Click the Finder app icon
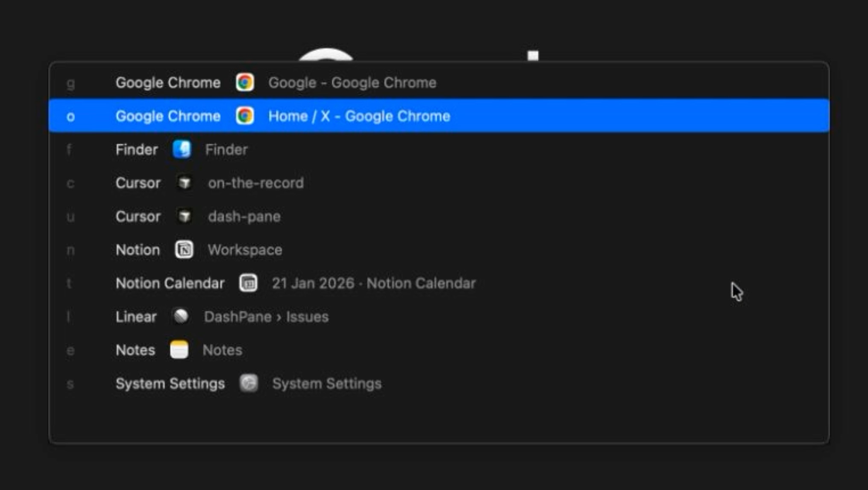Viewport: 868px width, 490px height. pyautogui.click(x=182, y=150)
